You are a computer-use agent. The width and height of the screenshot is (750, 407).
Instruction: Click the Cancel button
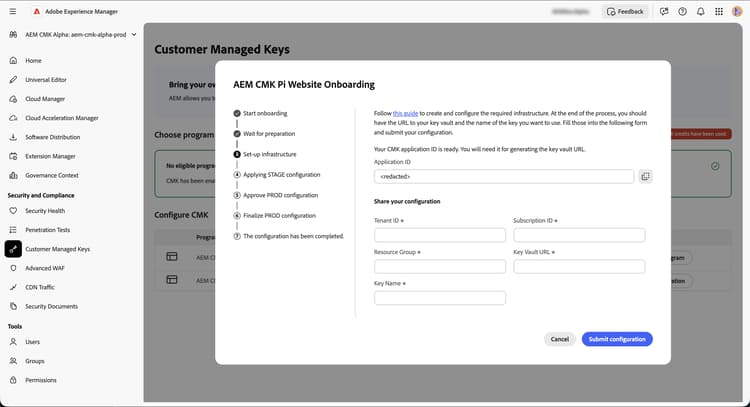[560, 339]
